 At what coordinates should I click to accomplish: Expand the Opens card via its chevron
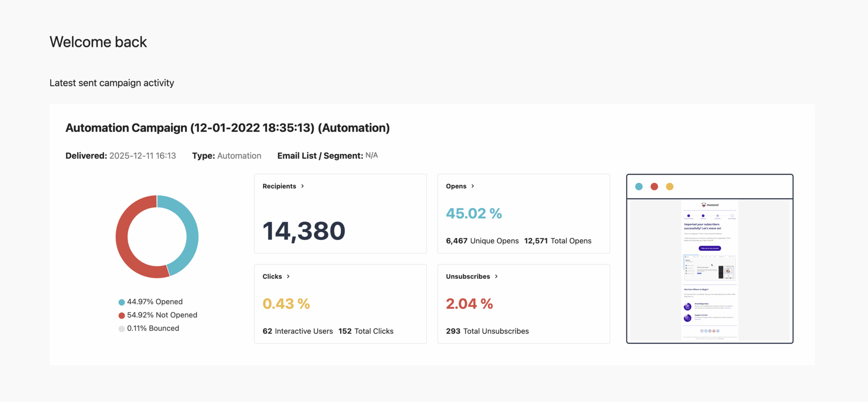point(472,186)
